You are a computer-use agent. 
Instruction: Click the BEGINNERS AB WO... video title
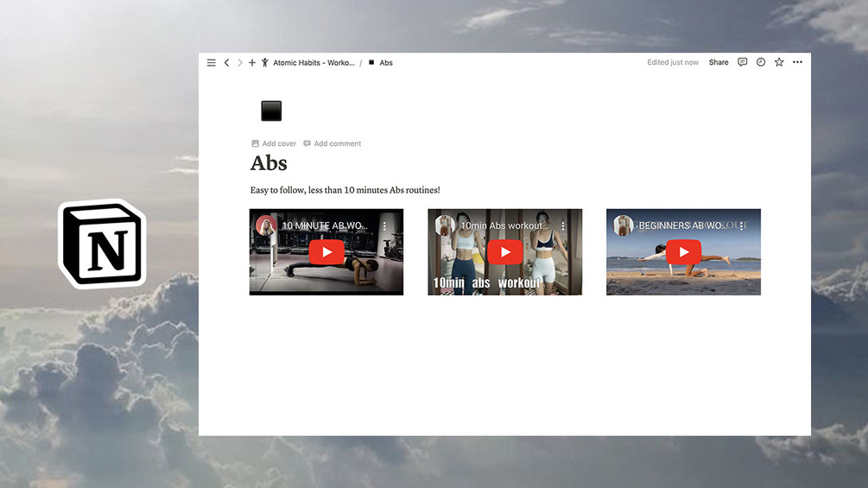coord(682,225)
